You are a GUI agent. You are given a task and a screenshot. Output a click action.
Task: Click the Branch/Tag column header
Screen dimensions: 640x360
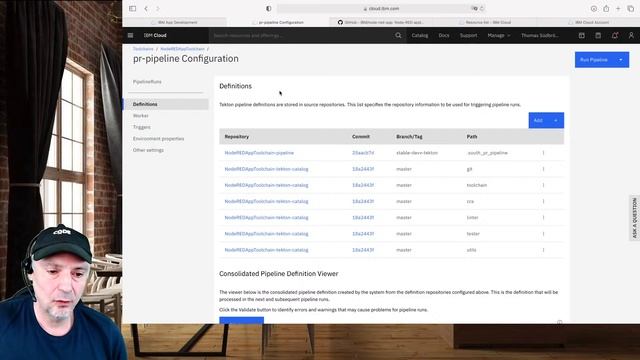409,137
